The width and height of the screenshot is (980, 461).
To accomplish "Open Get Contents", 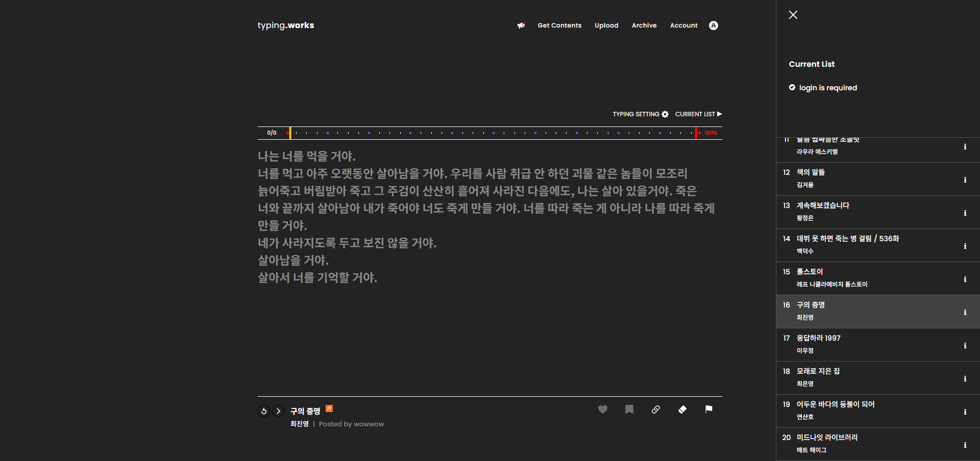I will tap(559, 25).
